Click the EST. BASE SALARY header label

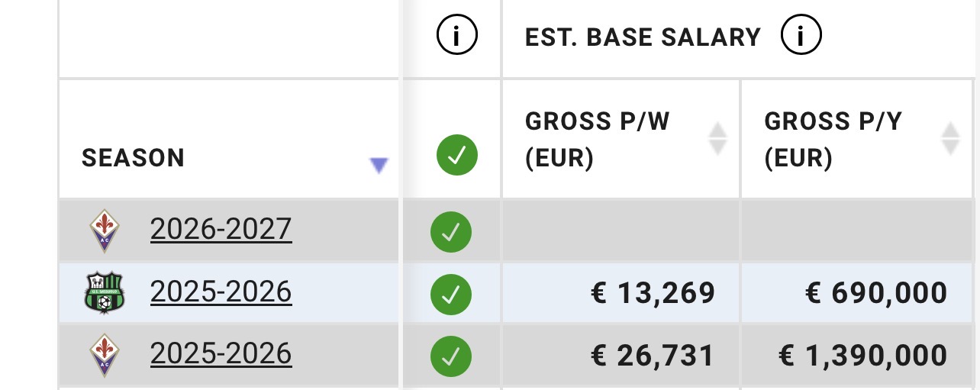pyautogui.click(x=643, y=37)
